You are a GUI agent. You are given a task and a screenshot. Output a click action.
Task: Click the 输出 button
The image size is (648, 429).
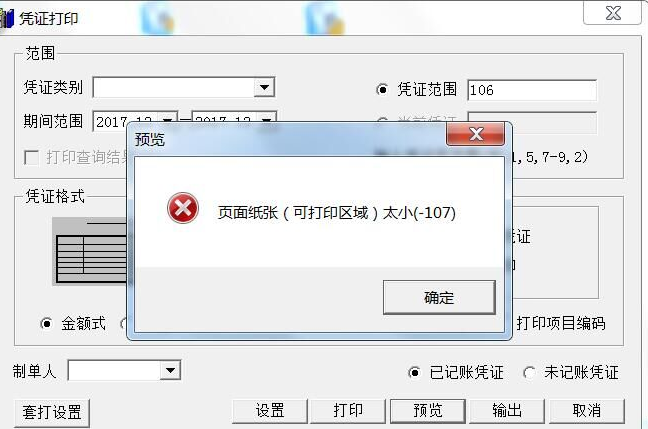coord(507,411)
